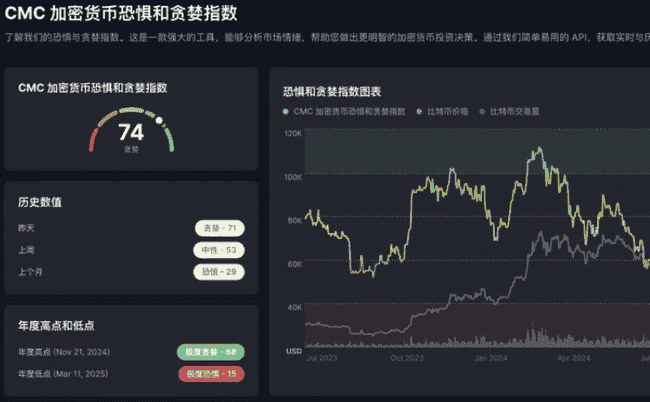Click the 年度低点 (Mar 11, 2025) label
This screenshot has height=402, width=650.
(63, 374)
